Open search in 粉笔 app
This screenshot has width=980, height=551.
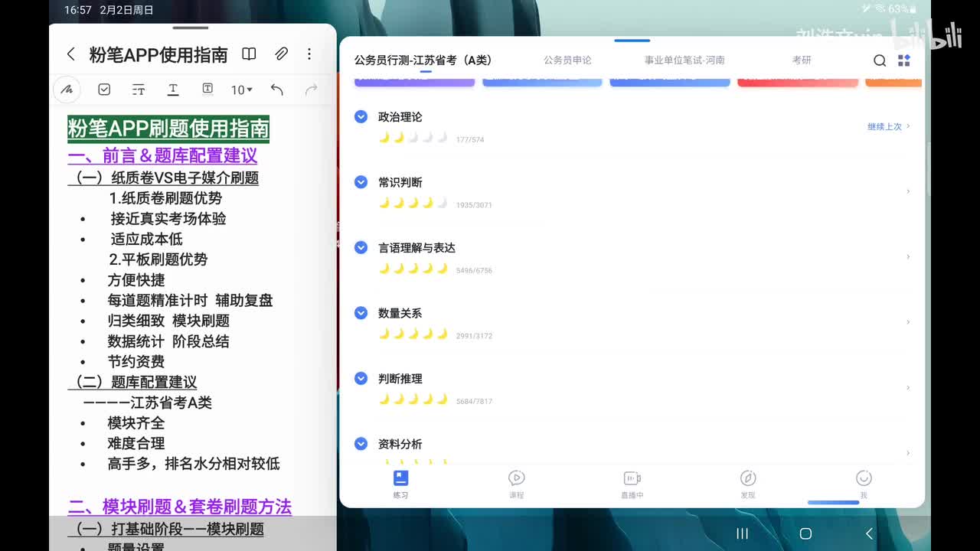click(880, 60)
